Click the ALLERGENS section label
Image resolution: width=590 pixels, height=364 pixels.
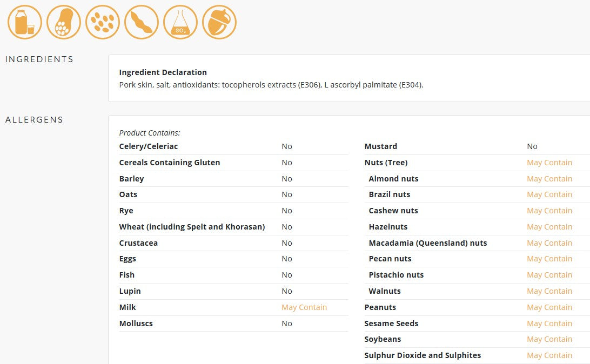pos(34,120)
